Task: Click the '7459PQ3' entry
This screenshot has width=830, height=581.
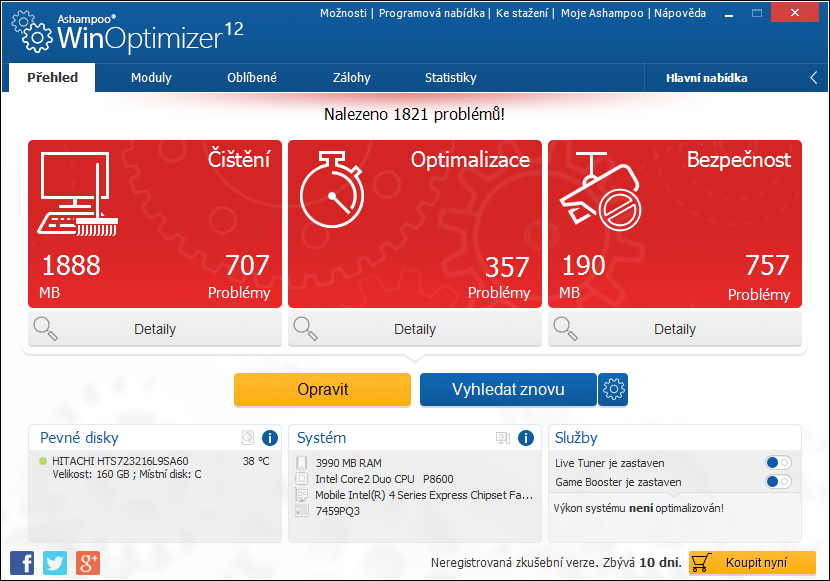Action: point(338,511)
